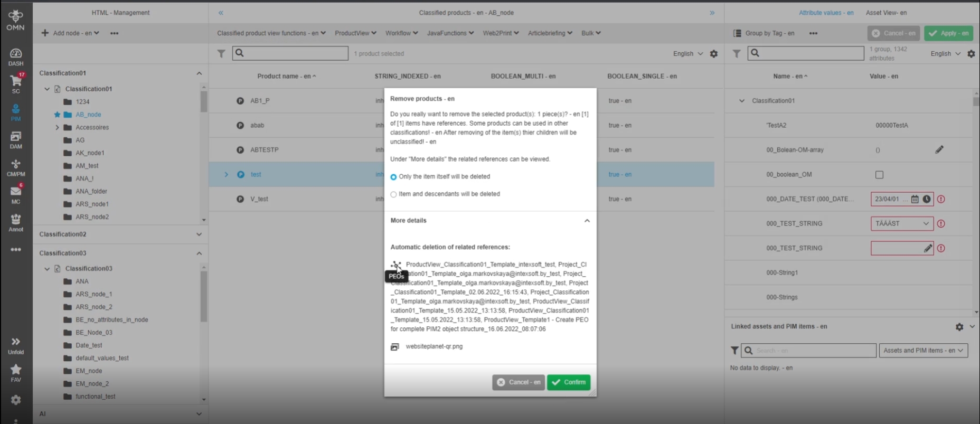Open the PIM module in sidebar
Image resolution: width=980 pixels, height=424 pixels.
tap(16, 112)
